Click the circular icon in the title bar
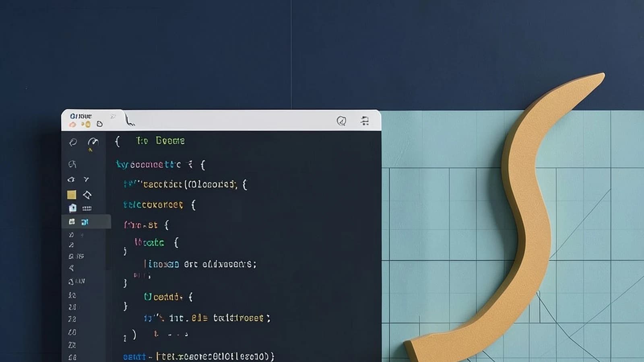 [341, 121]
